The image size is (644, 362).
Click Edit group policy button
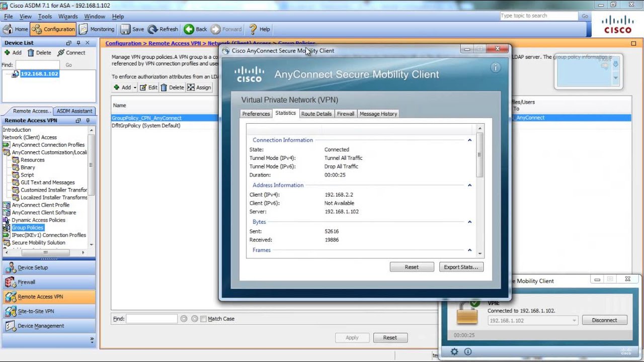click(x=148, y=87)
